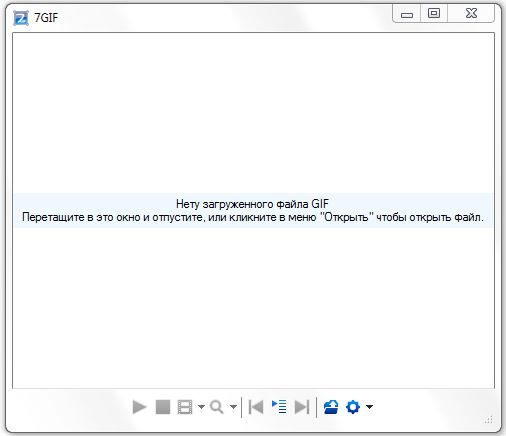
Task: Expand the dropdown arrow beside the film strip
Action: click(x=201, y=407)
